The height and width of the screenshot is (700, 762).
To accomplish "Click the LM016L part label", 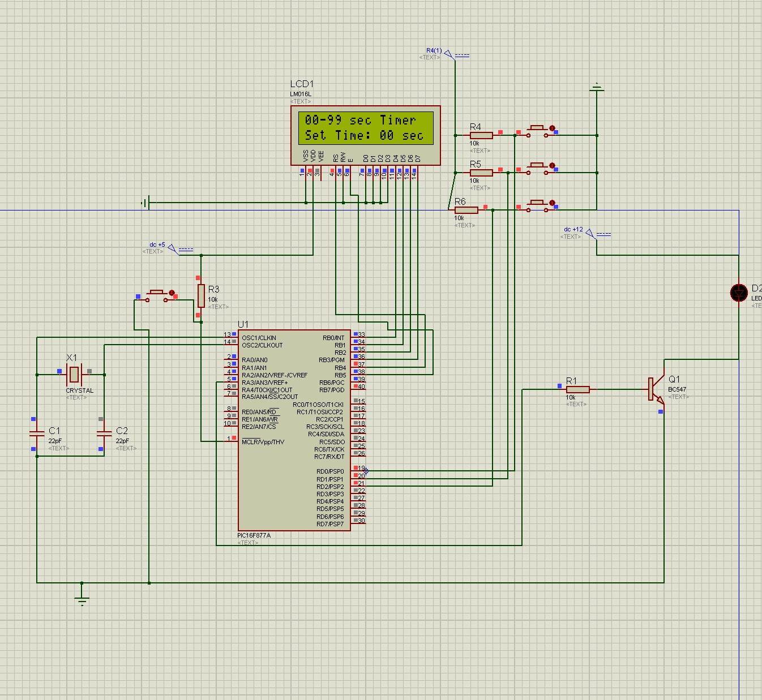I will click(301, 95).
